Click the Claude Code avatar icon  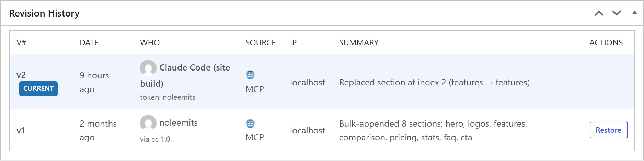pos(148,68)
